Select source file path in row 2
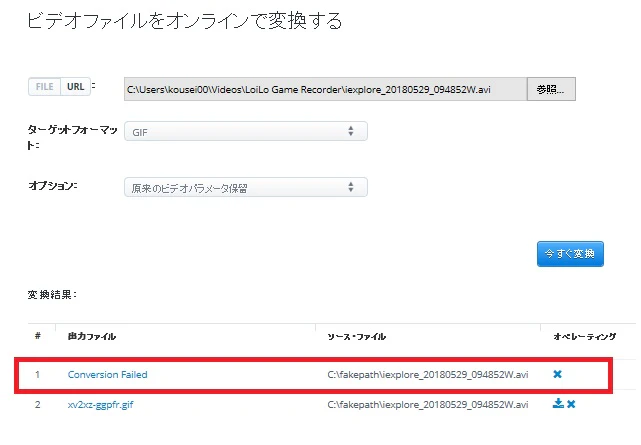This screenshot has width=641, height=445. point(428,405)
